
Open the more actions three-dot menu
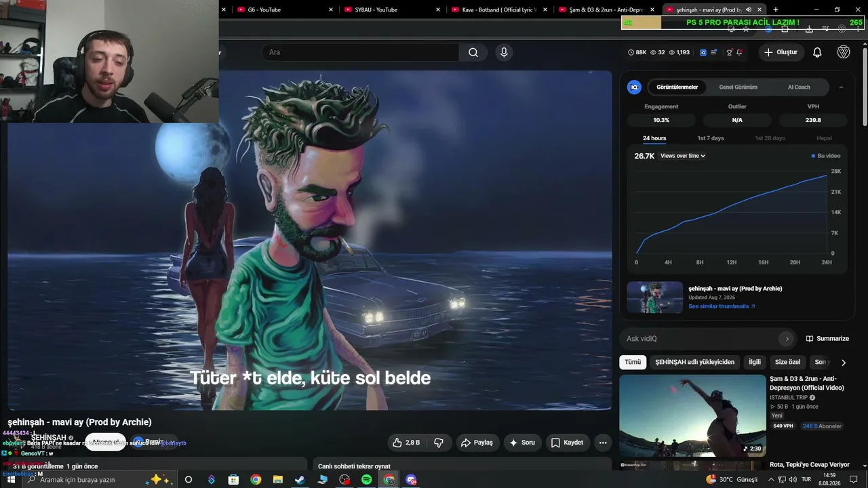(603, 443)
